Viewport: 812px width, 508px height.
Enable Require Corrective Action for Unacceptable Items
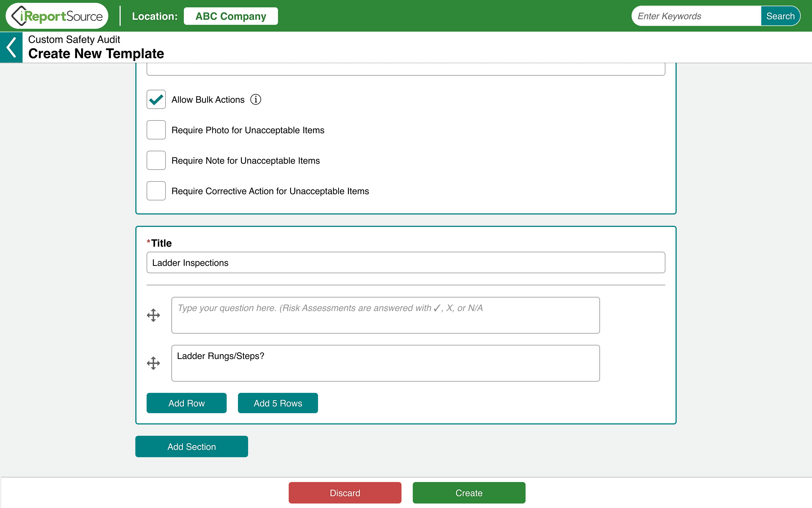click(x=156, y=191)
